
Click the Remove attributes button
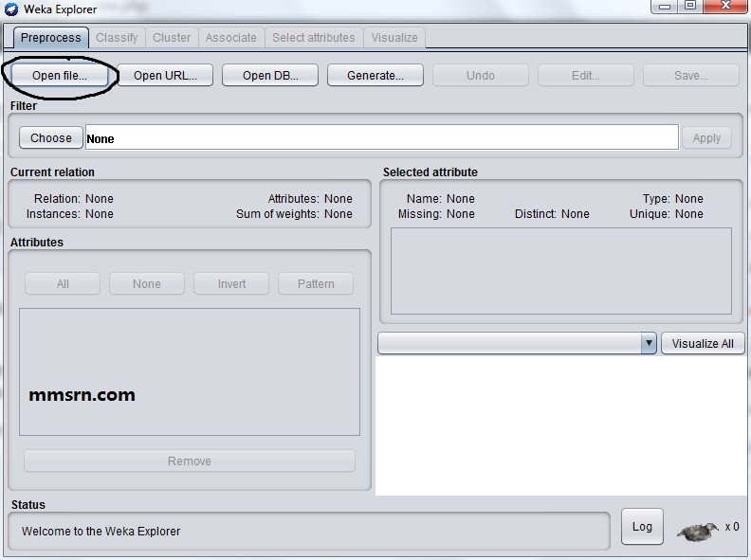[x=190, y=461]
